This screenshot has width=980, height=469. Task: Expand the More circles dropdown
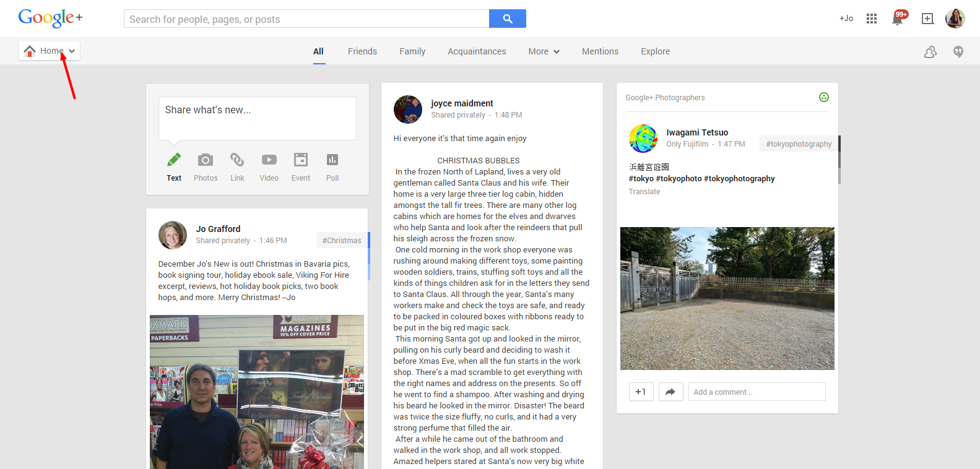point(544,51)
